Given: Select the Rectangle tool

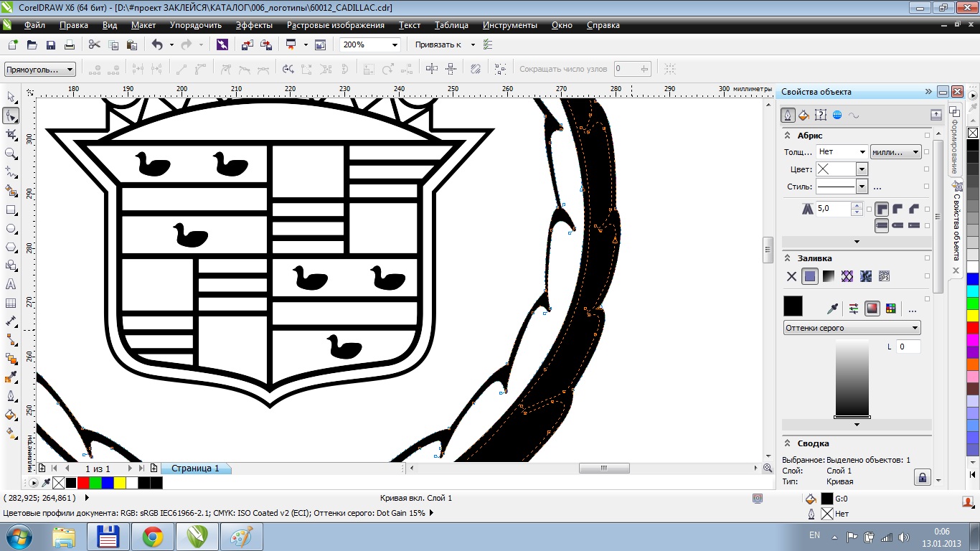Looking at the screenshot, I should (11, 209).
